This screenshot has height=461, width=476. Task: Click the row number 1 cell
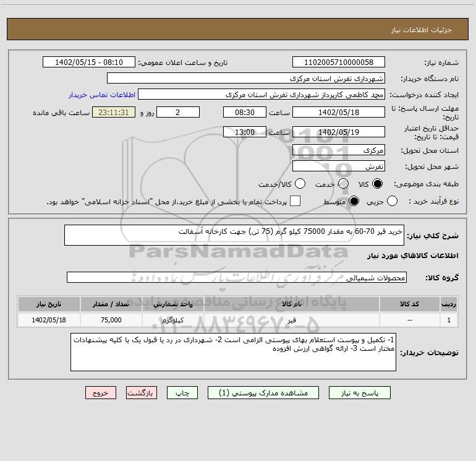click(x=449, y=320)
